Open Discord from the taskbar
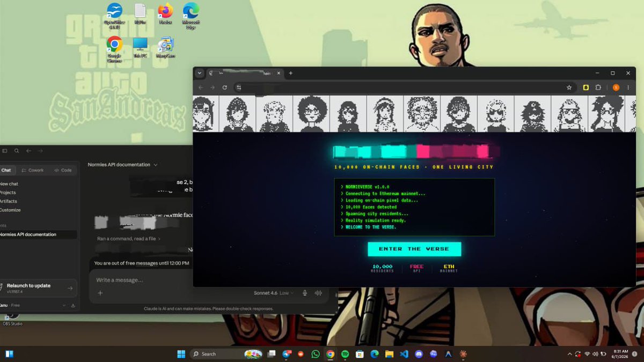The image size is (644, 362). [x=419, y=354]
